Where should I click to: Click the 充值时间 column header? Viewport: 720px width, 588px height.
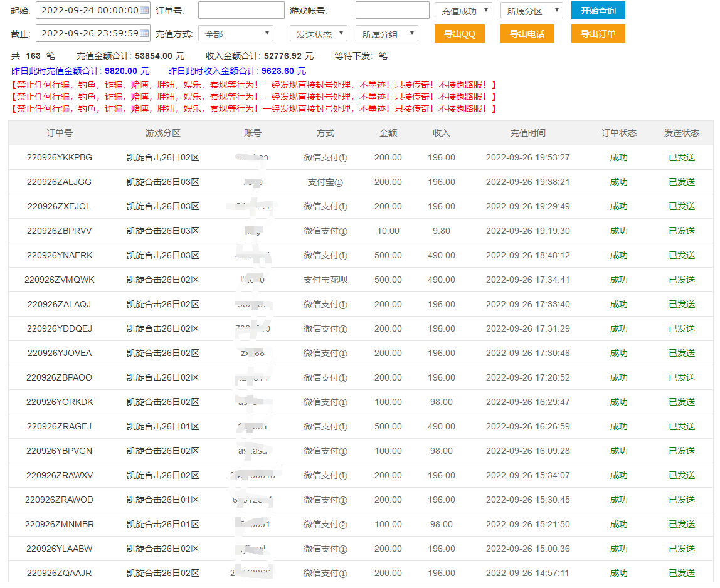coord(529,133)
